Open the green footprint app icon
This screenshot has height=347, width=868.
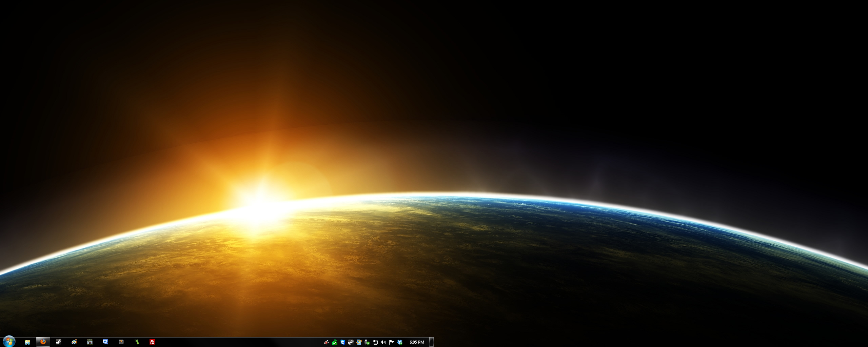coord(137,342)
